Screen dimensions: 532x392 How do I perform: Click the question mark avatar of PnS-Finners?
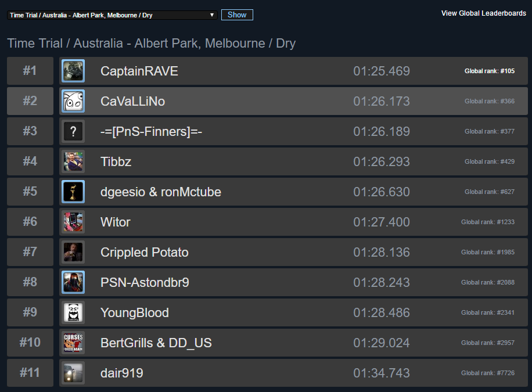[x=73, y=131]
